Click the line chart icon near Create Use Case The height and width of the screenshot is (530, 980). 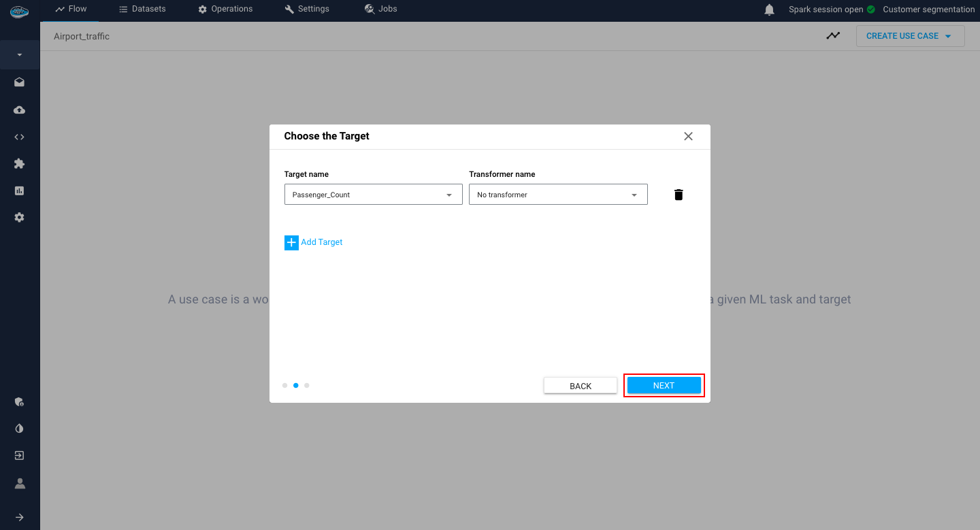pyautogui.click(x=833, y=36)
